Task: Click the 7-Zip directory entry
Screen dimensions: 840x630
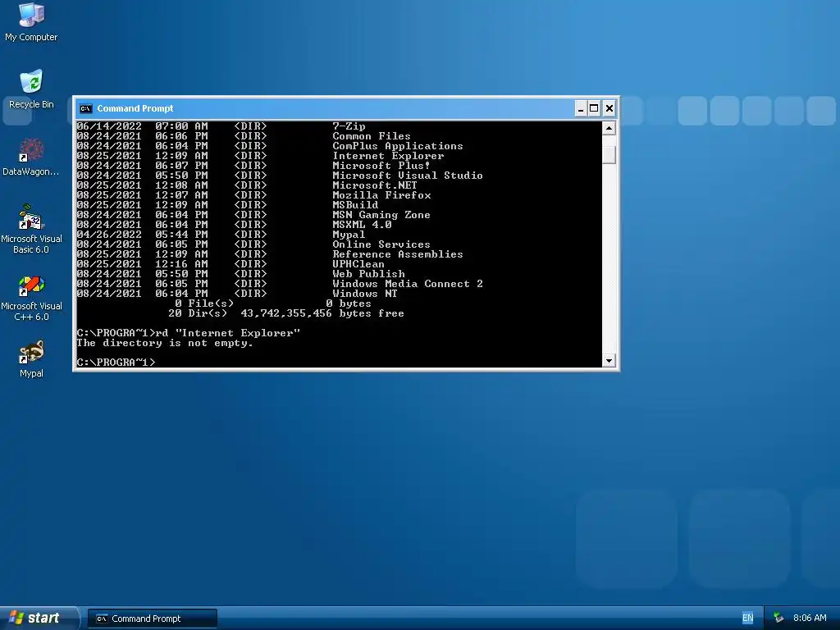Action: click(x=349, y=126)
